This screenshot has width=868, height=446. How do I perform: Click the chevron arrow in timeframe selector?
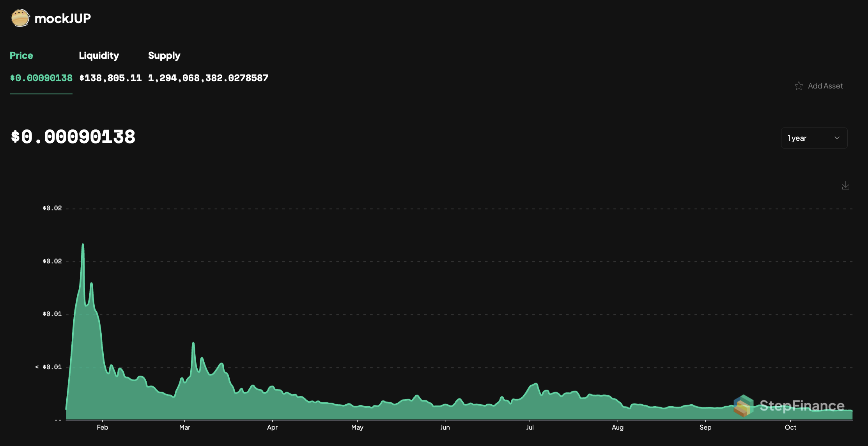click(837, 138)
